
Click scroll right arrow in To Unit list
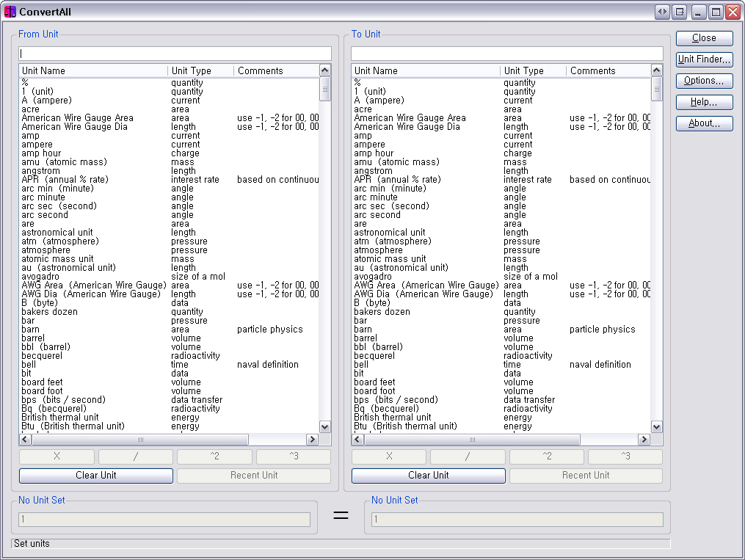click(644, 440)
